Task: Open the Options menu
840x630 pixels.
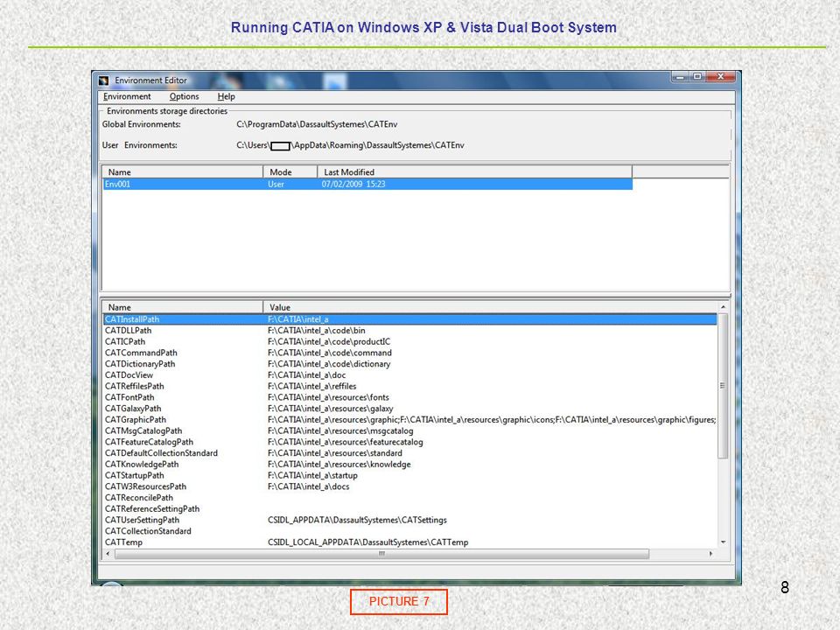Action: click(184, 96)
